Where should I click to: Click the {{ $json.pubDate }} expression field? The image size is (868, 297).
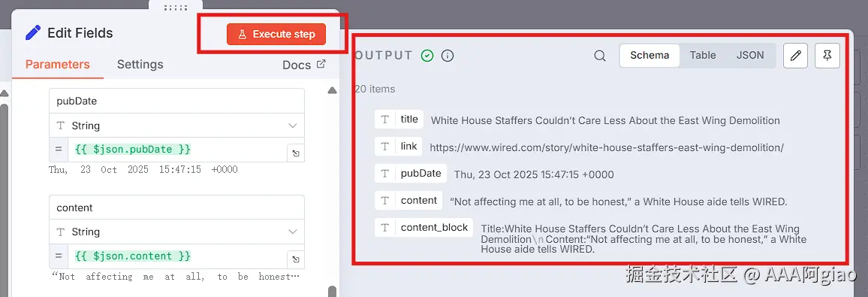(x=177, y=150)
